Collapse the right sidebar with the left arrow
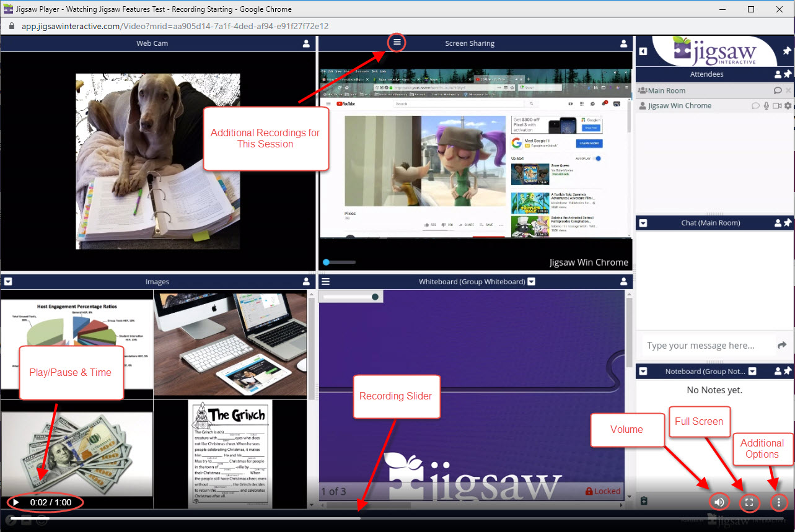 [643, 51]
